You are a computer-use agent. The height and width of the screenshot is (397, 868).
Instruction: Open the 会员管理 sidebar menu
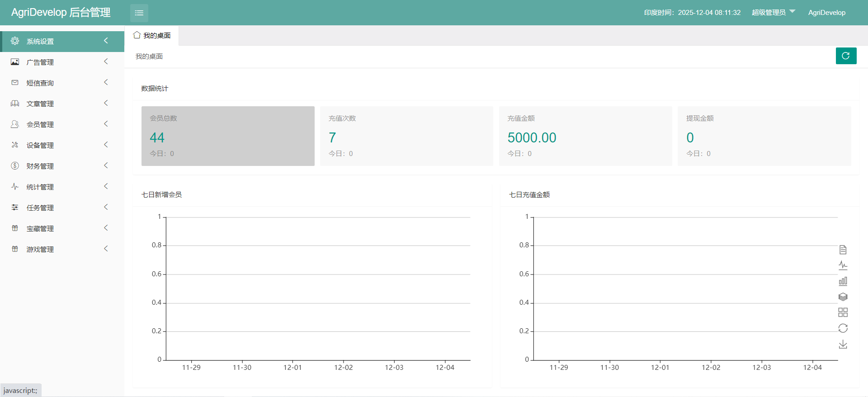(x=40, y=124)
